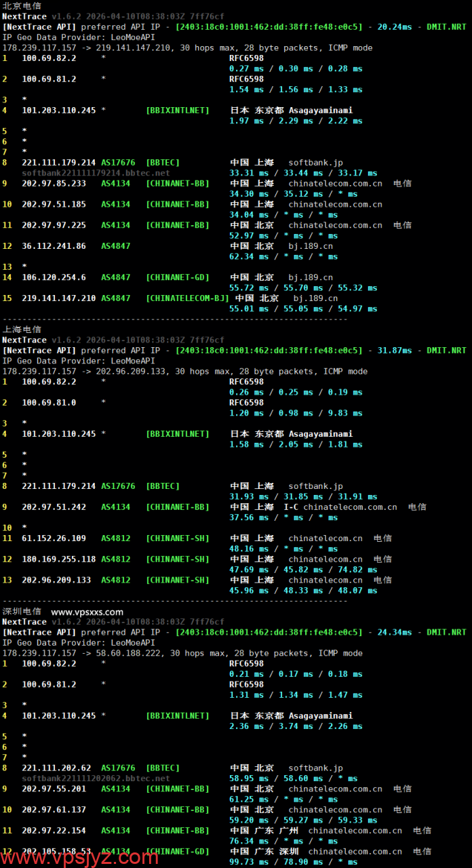Select latency 33.31 ms / 33.44 ms / 33.17 ms
Screen dimensions: 472x868
(x=303, y=173)
